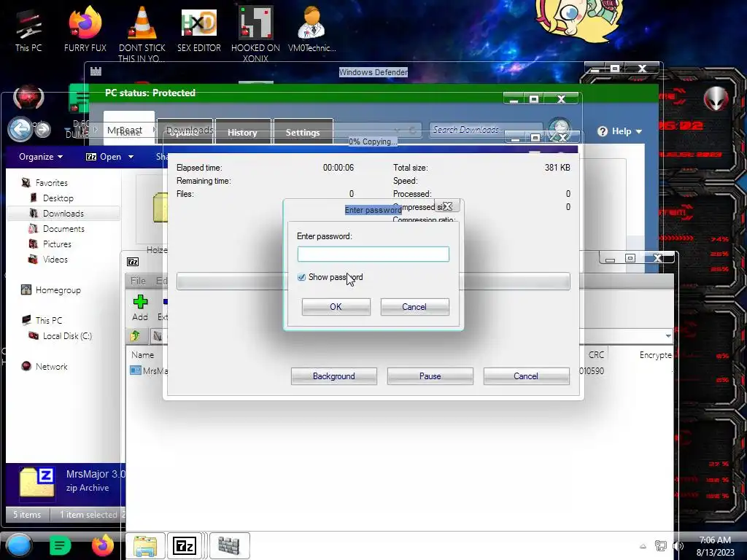Toggle the Show password checkbox
This screenshot has height=560, width=747.
click(301, 277)
